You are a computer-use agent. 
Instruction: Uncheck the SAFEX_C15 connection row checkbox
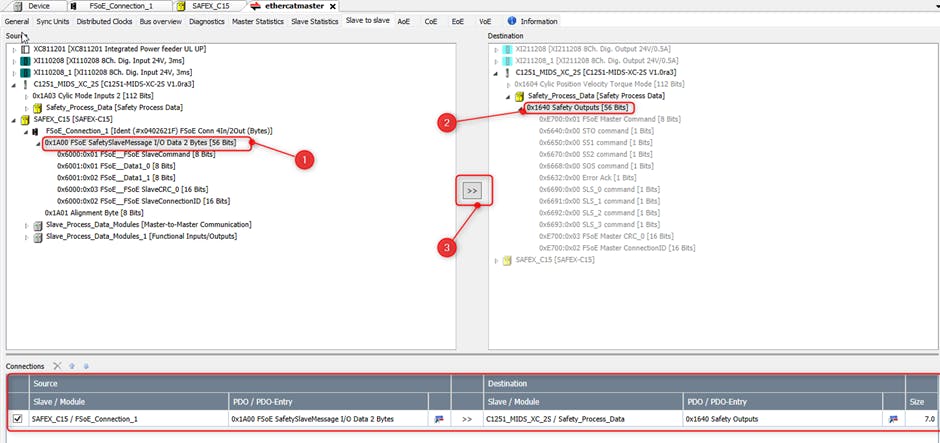[x=17, y=419]
